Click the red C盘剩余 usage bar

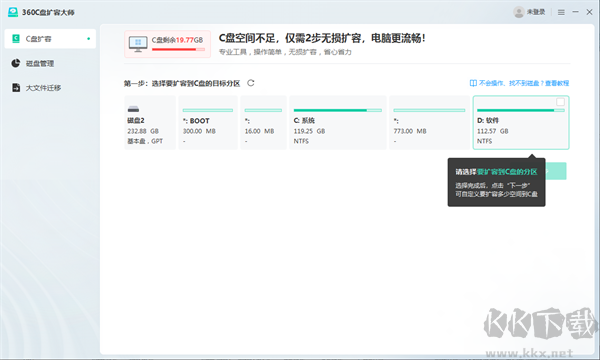point(178,49)
